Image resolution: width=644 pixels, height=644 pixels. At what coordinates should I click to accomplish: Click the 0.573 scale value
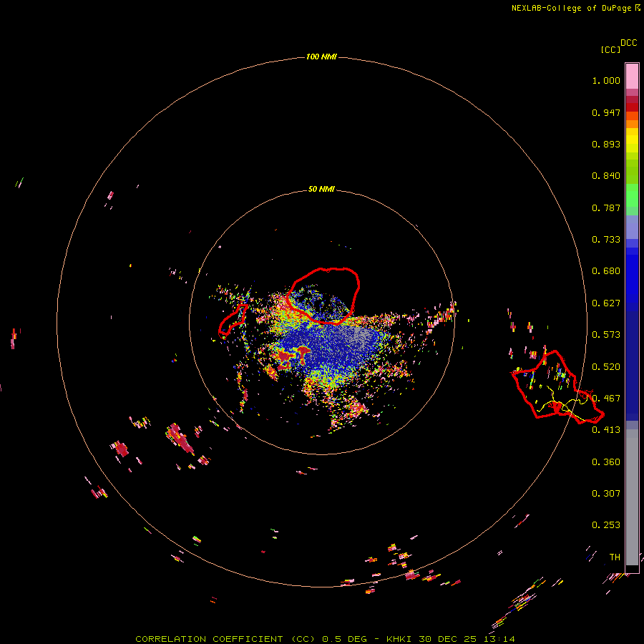606,335
